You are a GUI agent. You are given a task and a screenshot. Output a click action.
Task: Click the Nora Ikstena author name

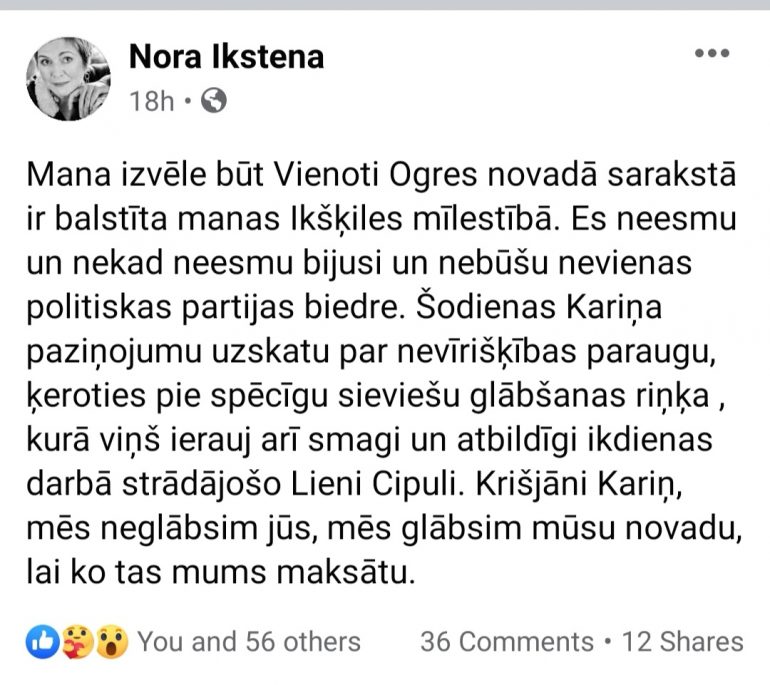[226, 57]
